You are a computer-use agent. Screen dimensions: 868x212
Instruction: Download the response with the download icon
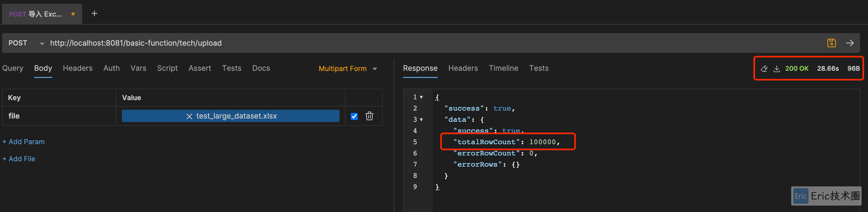776,68
